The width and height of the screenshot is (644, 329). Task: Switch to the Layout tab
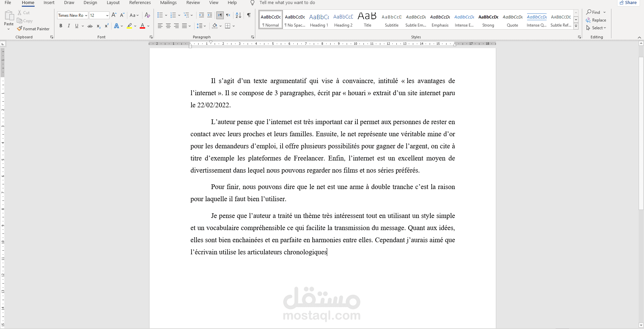pyautogui.click(x=113, y=3)
